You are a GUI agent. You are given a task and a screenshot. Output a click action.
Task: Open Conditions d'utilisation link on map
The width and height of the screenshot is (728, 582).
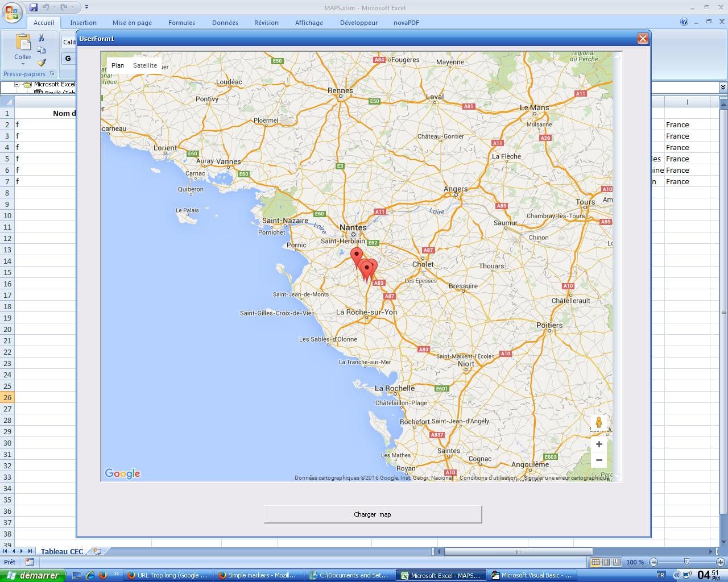487,478
